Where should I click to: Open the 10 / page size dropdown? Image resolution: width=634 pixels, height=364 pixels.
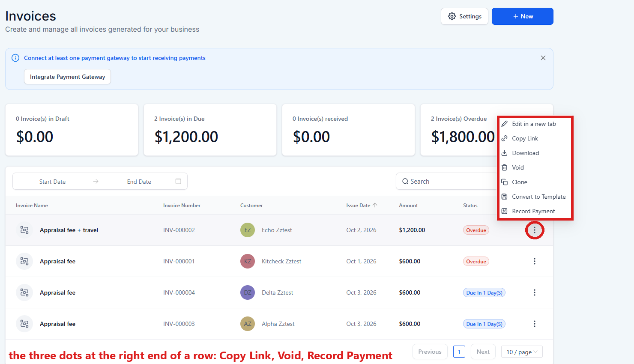pos(522,352)
